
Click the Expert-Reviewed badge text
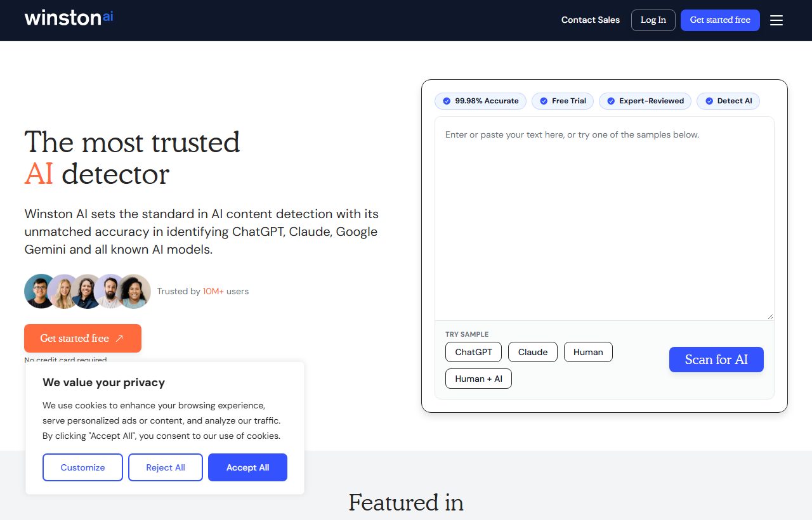point(652,101)
